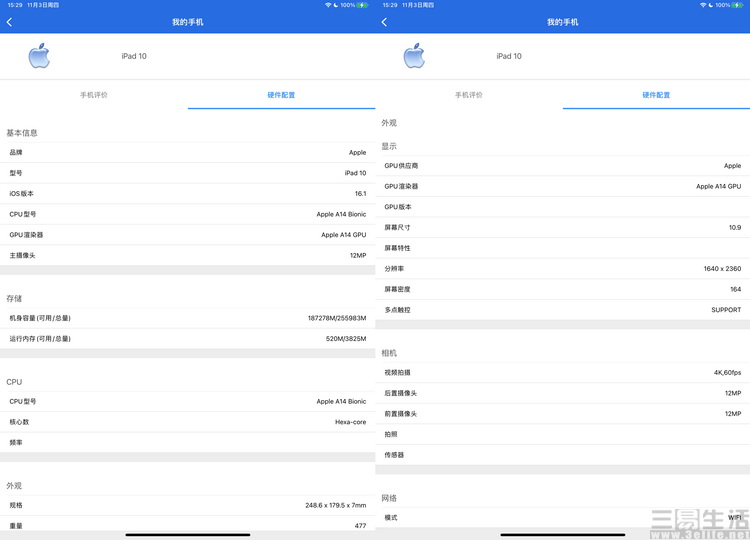Tap back arrow in right screenshot header
Viewport: 750px width, 540px height.
pos(385,22)
